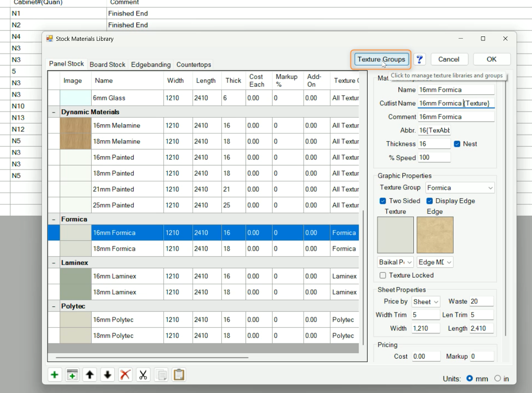Cut the selected material with scissors icon
Screen dimensions: 532x393
point(143,375)
